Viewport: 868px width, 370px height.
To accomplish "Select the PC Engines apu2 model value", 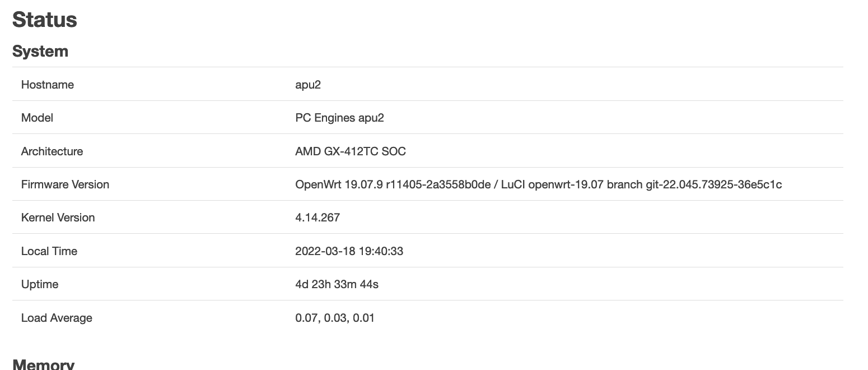I will tap(340, 118).
